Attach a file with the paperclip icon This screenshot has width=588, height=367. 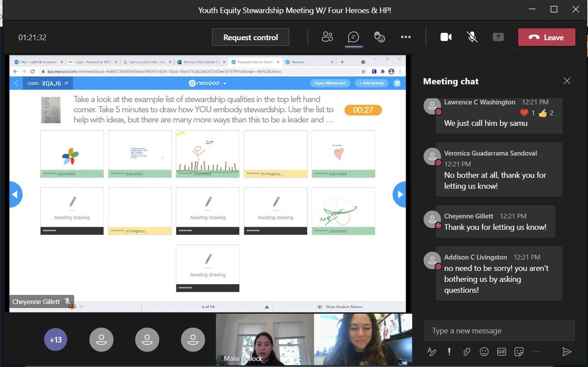tap(467, 351)
